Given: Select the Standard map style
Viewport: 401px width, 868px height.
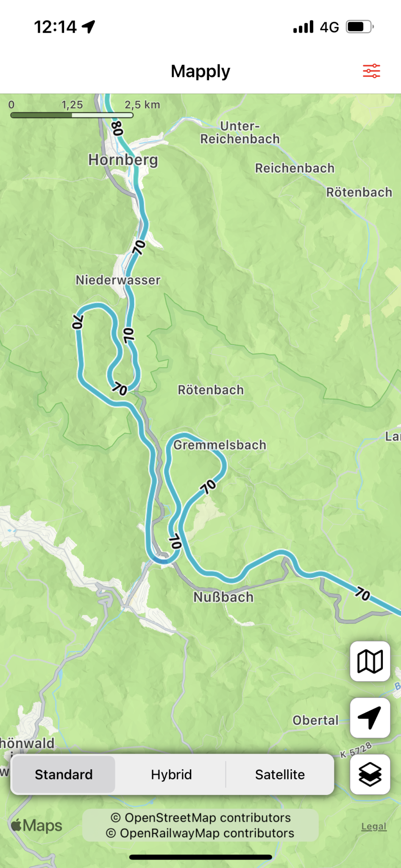Looking at the screenshot, I should coord(64,774).
